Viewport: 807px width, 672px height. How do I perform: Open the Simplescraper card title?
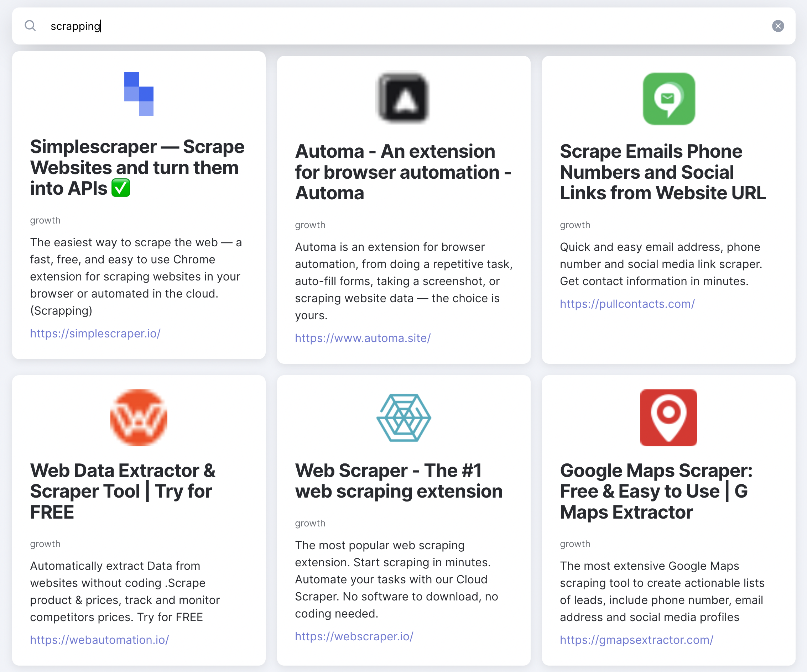point(137,167)
